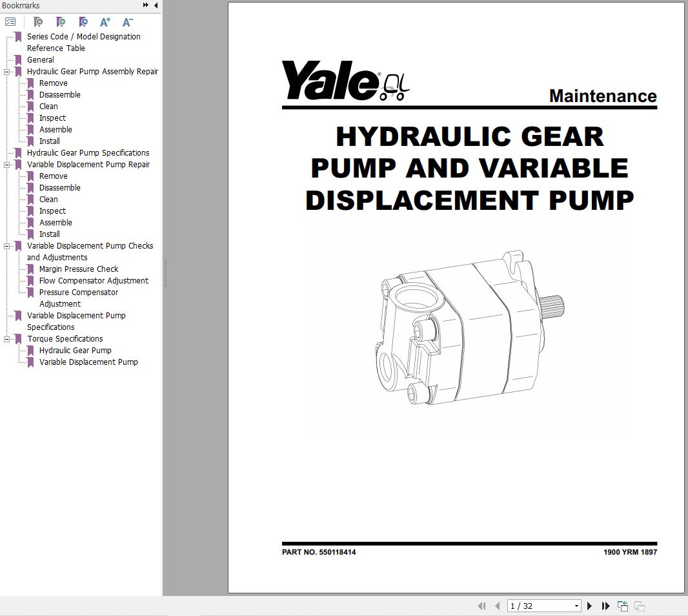Open the Pressure Compensator Adjustment bookmark
Screen dimensions: 688x616
(x=79, y=298)
